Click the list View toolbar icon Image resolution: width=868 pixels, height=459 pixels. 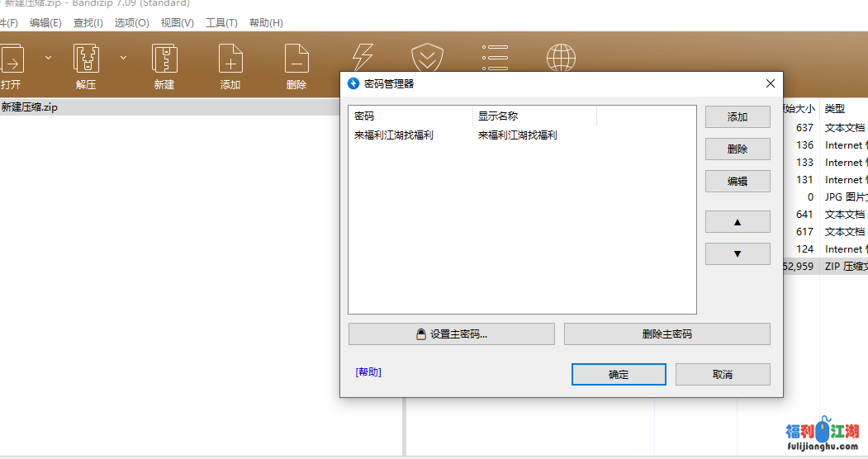point(495,58)
